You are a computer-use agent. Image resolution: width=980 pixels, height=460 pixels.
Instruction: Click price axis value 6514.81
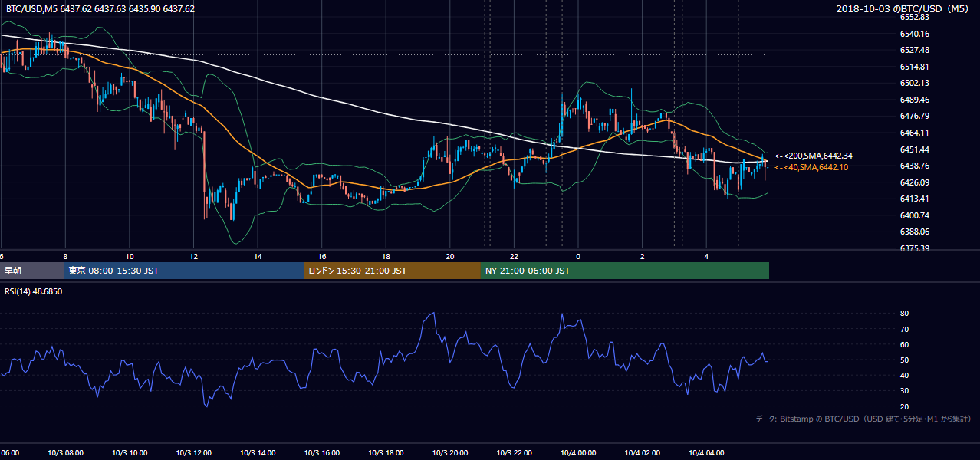click(915, 67)
